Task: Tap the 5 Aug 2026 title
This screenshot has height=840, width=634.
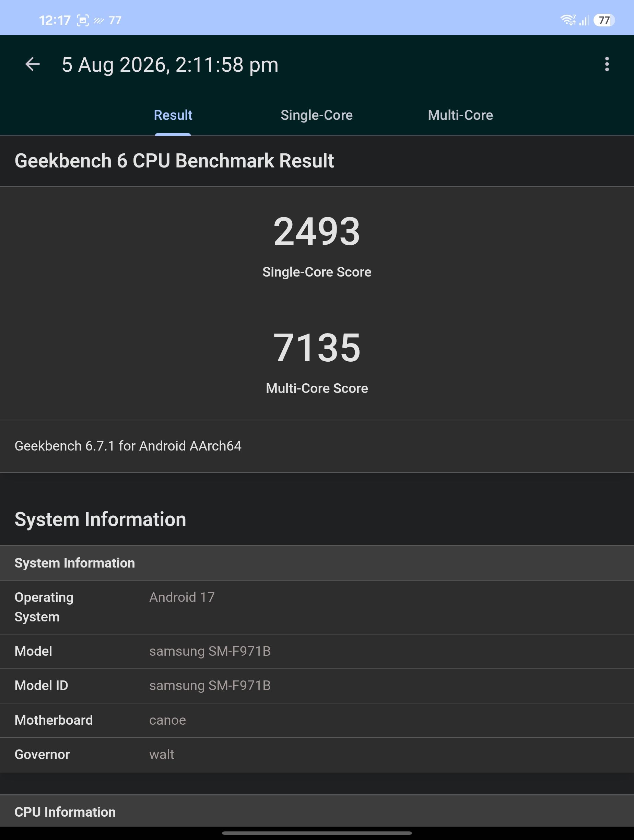Action: pyautogui.click(x=170, y=65)
